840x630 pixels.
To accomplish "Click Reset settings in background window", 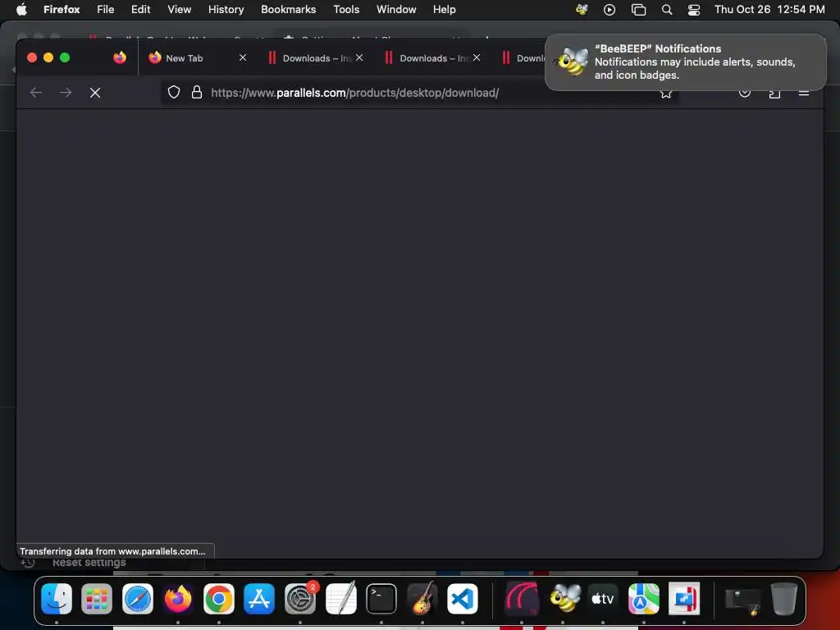I will (x=89, y=563).
